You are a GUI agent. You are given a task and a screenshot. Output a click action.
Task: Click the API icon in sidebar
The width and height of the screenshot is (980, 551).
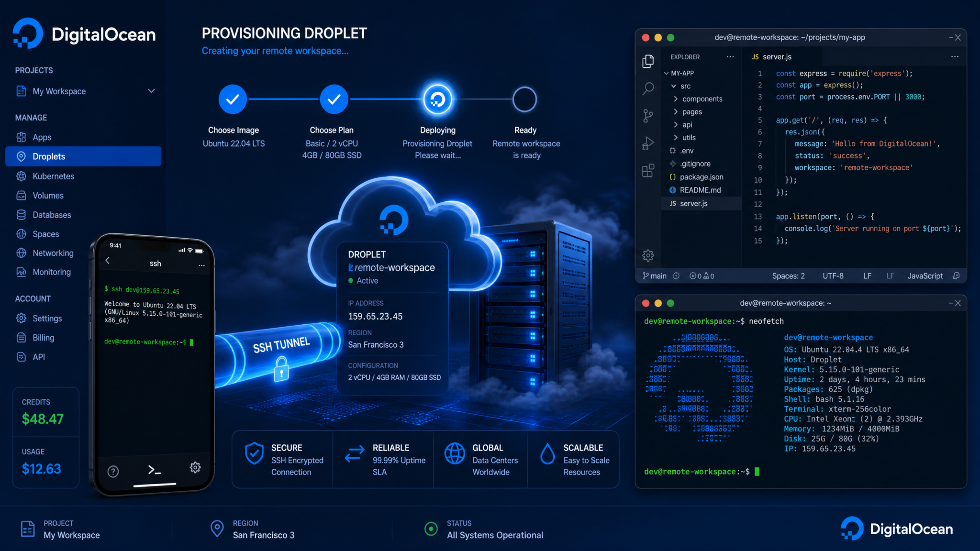[x=21, y=357]
